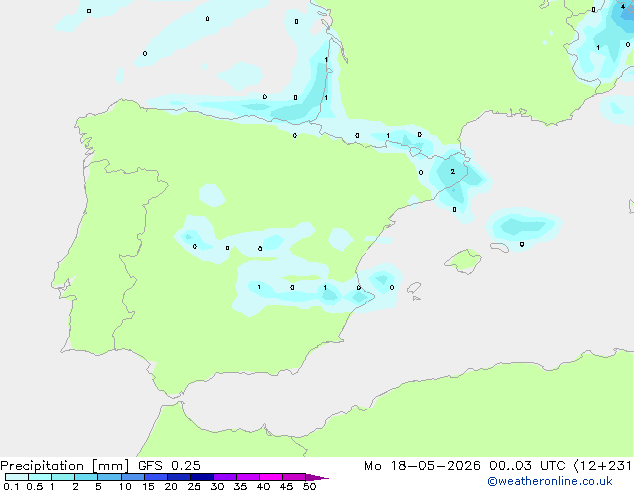Click the above-50 mm arrow tip of legend

pos(317,478)
